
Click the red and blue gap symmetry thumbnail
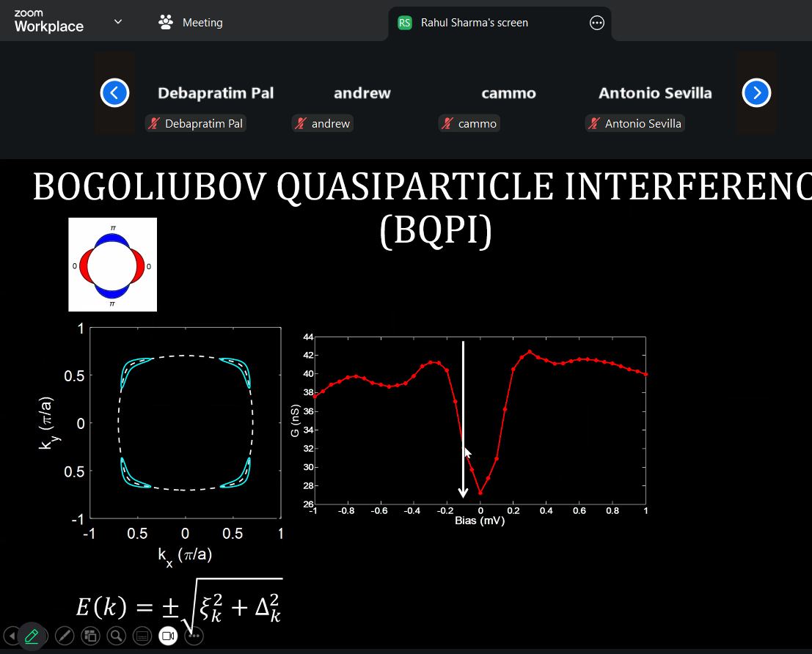click(x=113, y=265)
